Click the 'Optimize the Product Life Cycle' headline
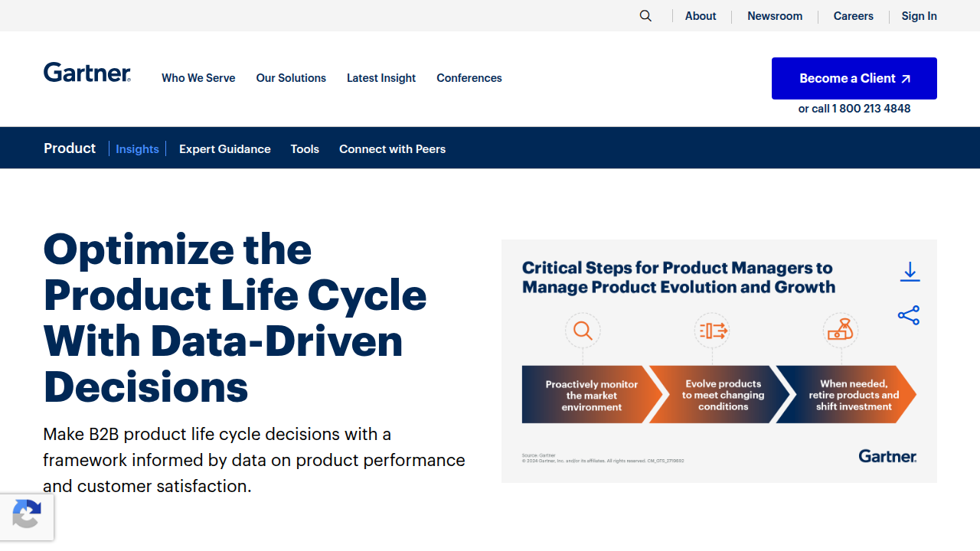The image size is (980, 551). coord(235,318)
